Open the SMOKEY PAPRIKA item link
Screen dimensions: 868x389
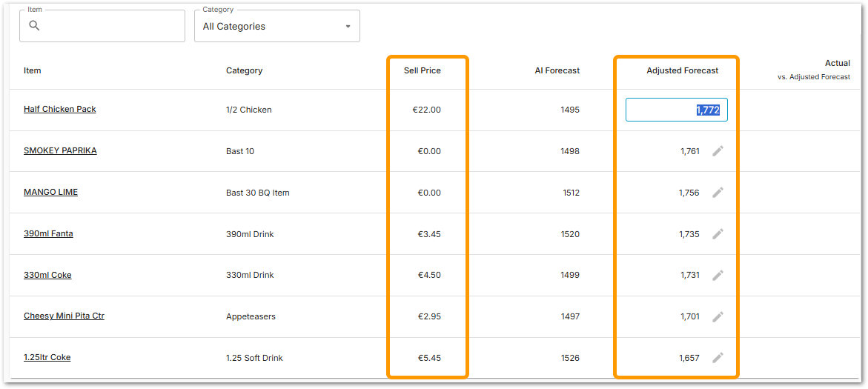[60, 150]
